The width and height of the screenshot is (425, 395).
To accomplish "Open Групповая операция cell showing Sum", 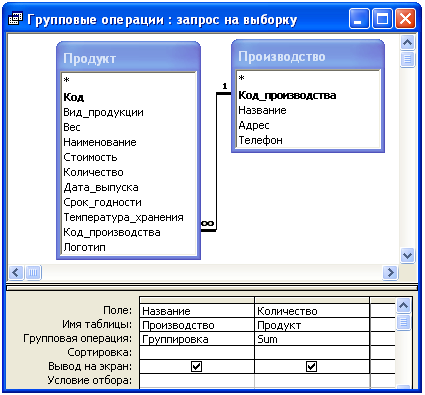I will (312, 339).
